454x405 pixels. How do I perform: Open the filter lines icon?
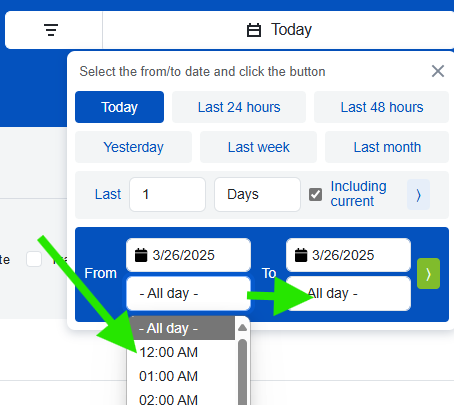(51, 30)
